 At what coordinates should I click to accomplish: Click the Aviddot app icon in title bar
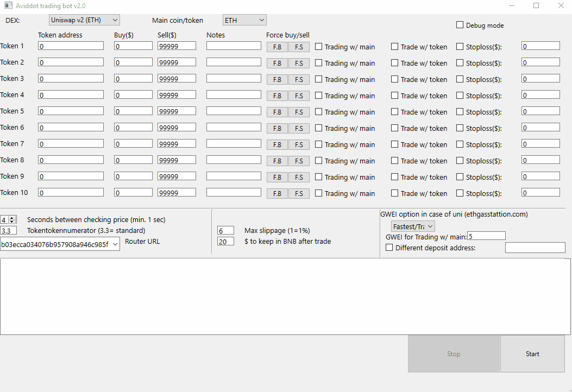pos(8,5)
